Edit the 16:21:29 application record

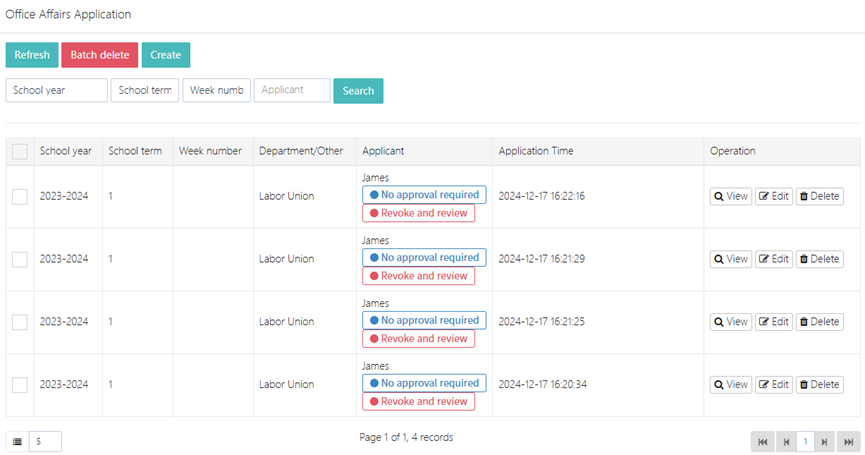pyautogui.click(x=773, y=259)
